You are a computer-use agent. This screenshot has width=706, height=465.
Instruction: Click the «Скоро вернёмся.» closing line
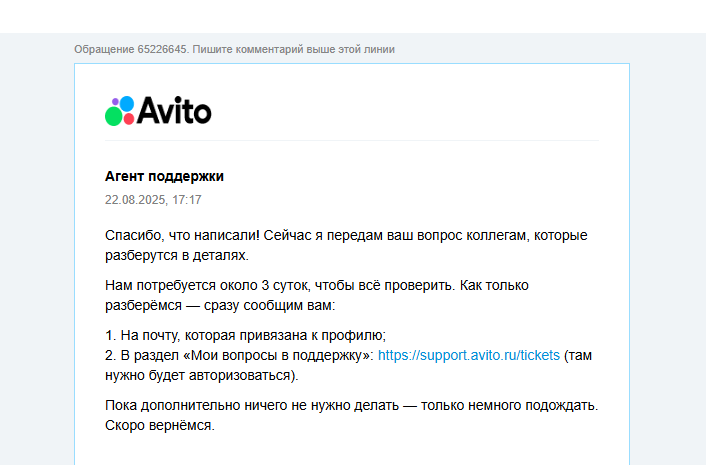click(x=160, y=424)
